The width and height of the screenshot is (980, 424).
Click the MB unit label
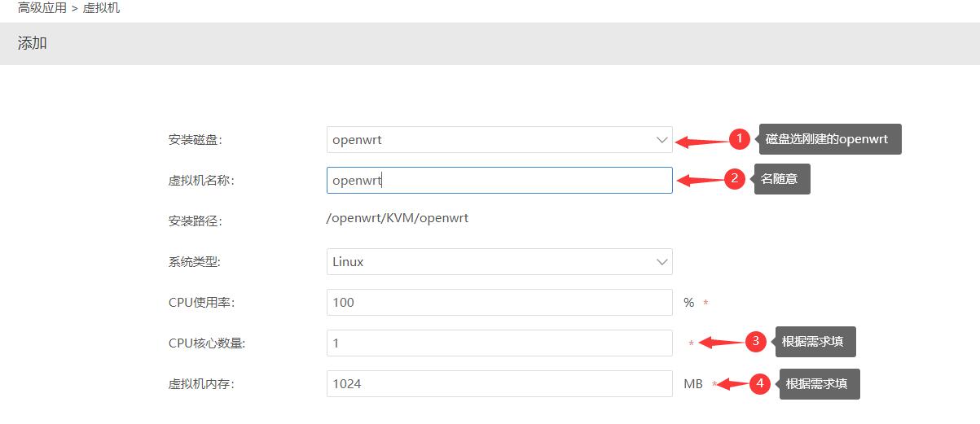(x=692, y=384)
